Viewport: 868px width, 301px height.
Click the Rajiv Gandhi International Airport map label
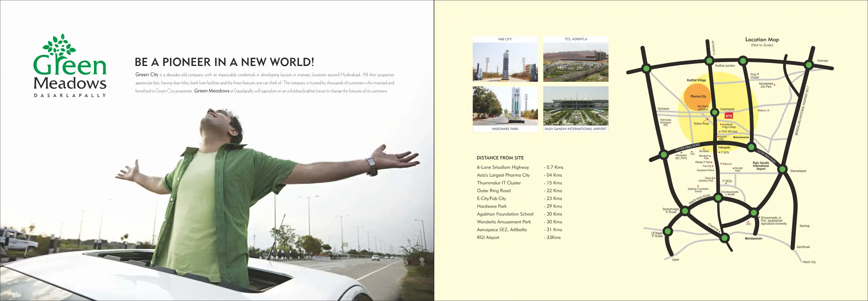pos(761,166)
